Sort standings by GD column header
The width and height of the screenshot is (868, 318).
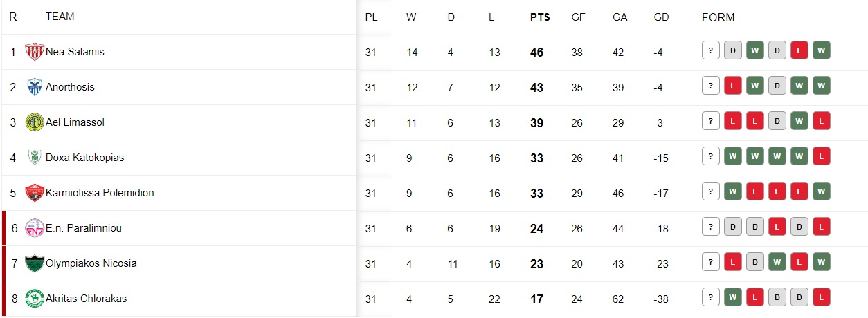(x=662, y=17)
